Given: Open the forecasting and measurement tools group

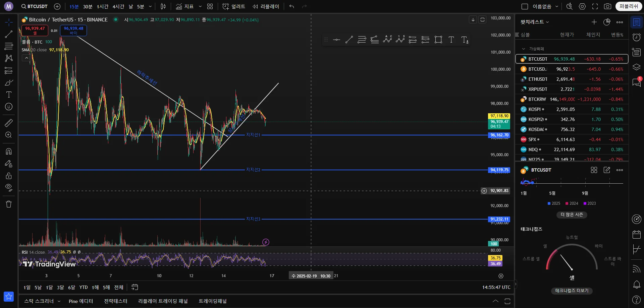Looking at the screenshot, I should click(9, 70).
